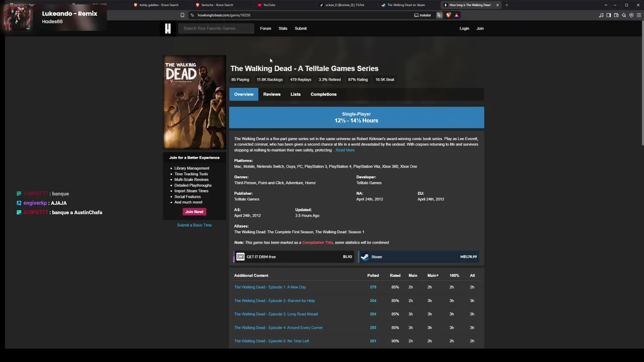
Task: Click the Single-Player hours banner
Action: [x=356, y=118]
